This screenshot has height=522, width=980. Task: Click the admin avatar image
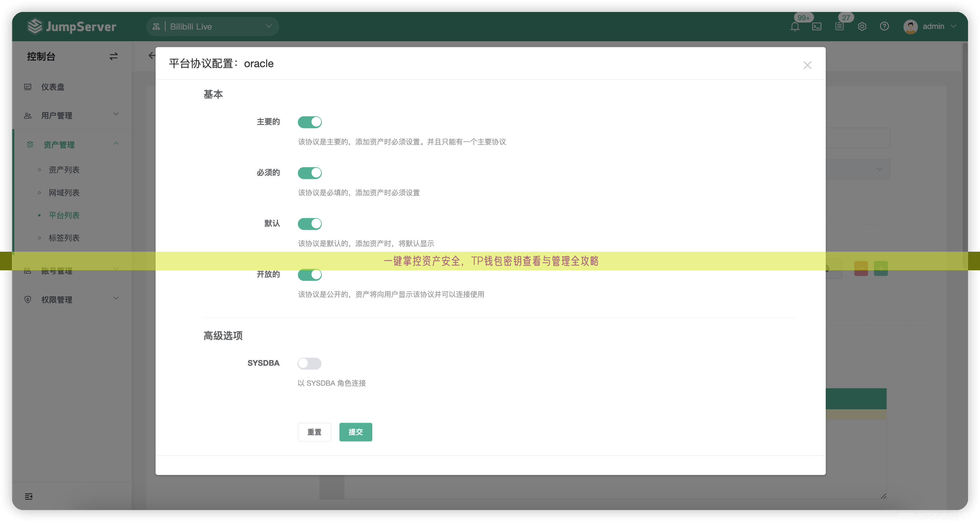click(x=911, y=27)
